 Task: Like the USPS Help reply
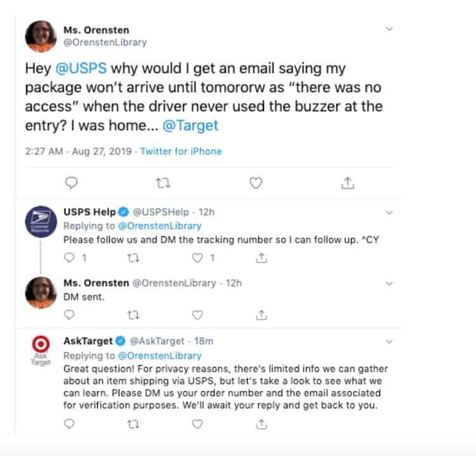pyautogui.click(x=197, y=258)
